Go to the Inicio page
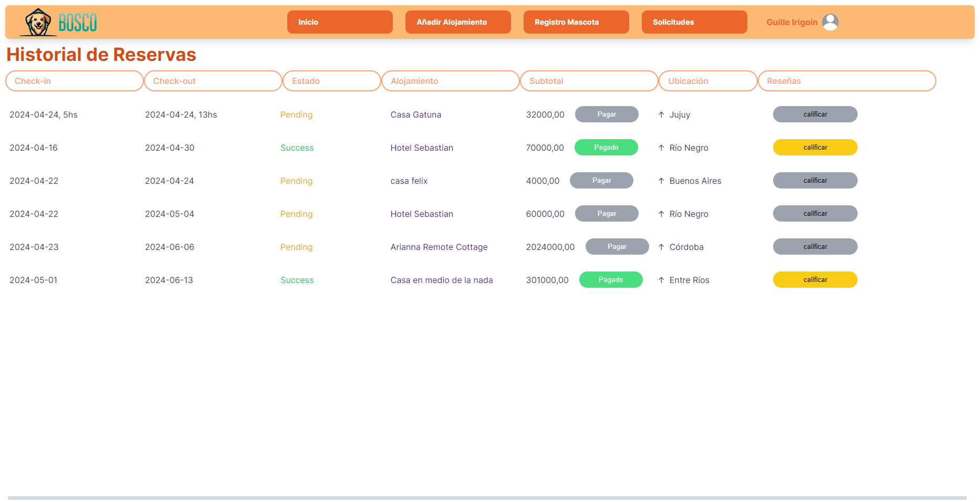The image size is (980, 502). [340, 22]
